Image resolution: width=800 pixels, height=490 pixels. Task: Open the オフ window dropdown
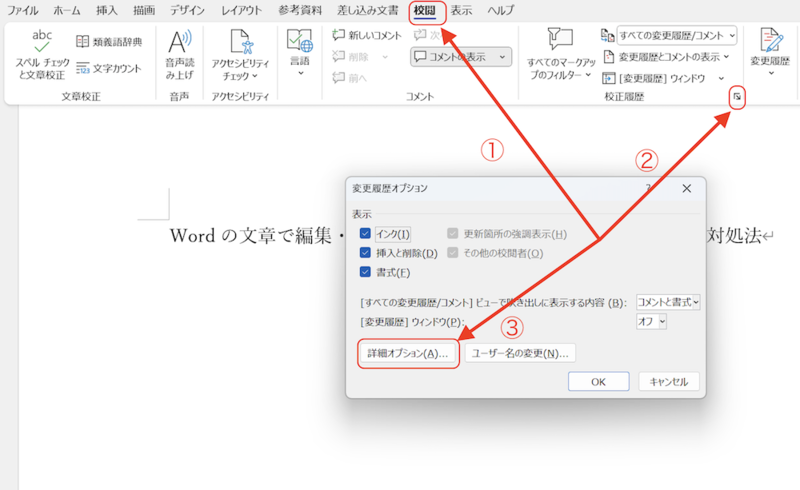pos(652,322)
